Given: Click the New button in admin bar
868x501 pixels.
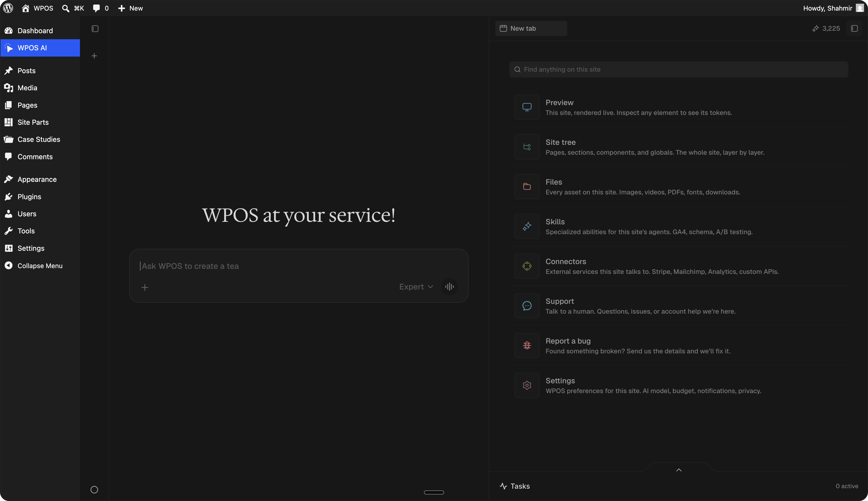Looking at the screenshot, I should pos(130,8).
